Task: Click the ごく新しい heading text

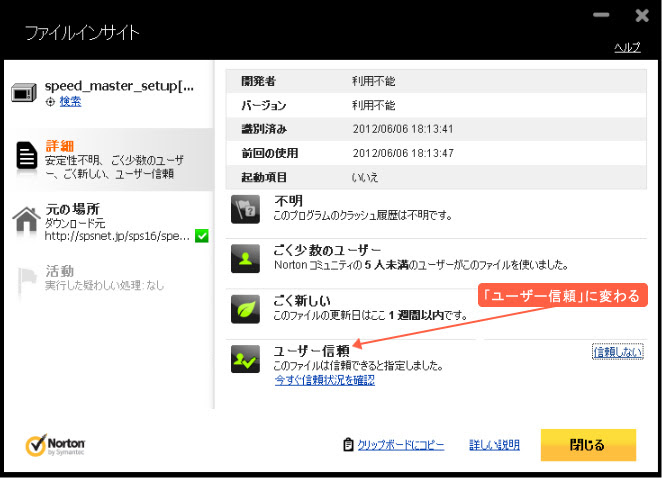Action: coord(302,301)
